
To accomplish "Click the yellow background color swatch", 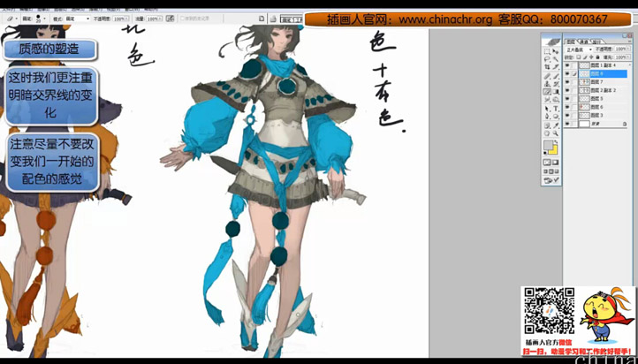I will [552, 150].
